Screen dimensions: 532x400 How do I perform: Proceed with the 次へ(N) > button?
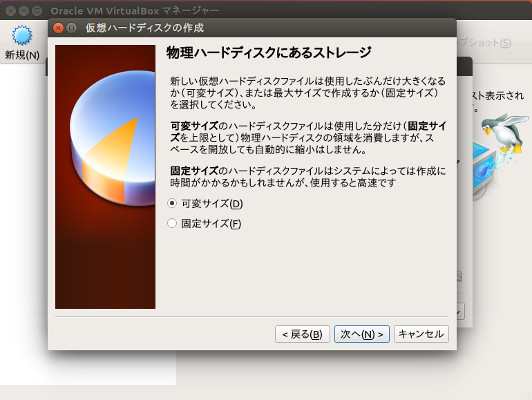(362, 334)
